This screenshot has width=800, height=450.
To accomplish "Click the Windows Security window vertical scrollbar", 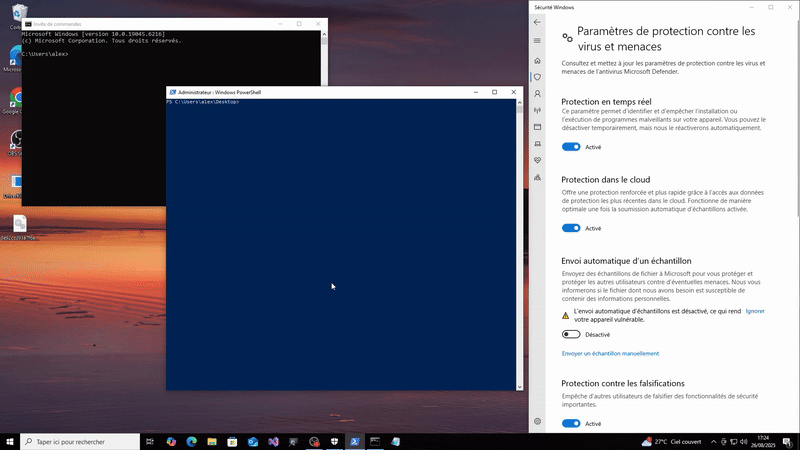I will [797, 117].
